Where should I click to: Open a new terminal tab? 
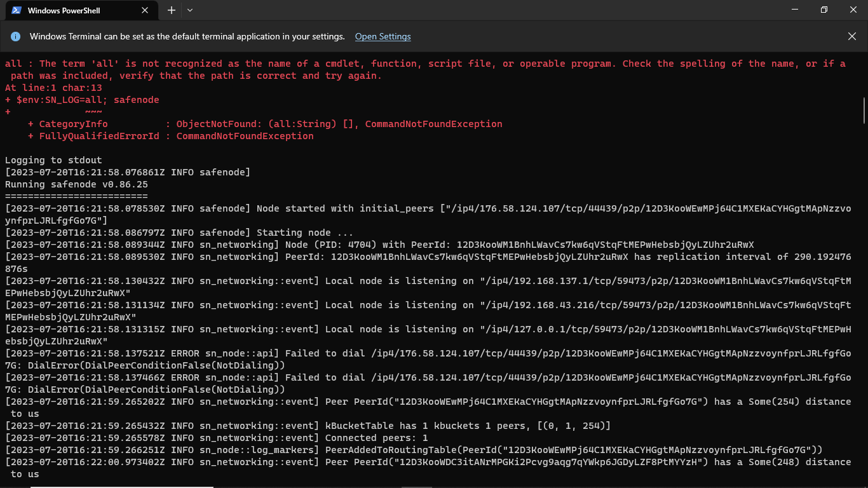171,10
